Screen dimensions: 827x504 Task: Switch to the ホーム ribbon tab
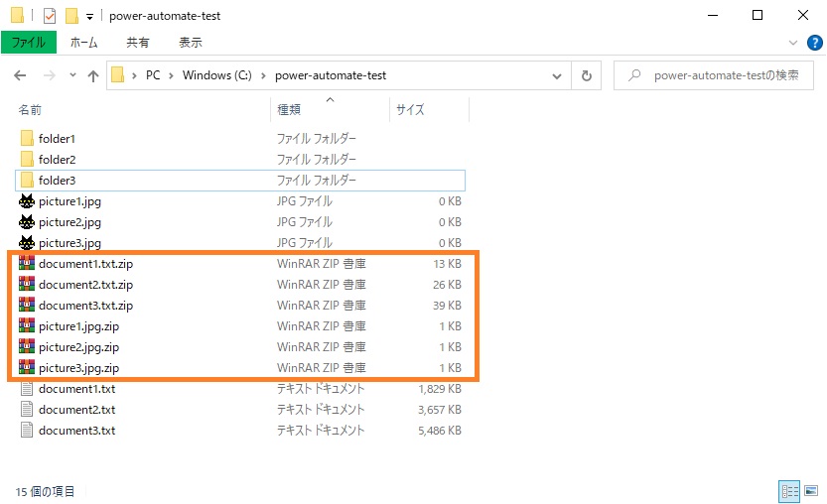(x=83, y=43)
